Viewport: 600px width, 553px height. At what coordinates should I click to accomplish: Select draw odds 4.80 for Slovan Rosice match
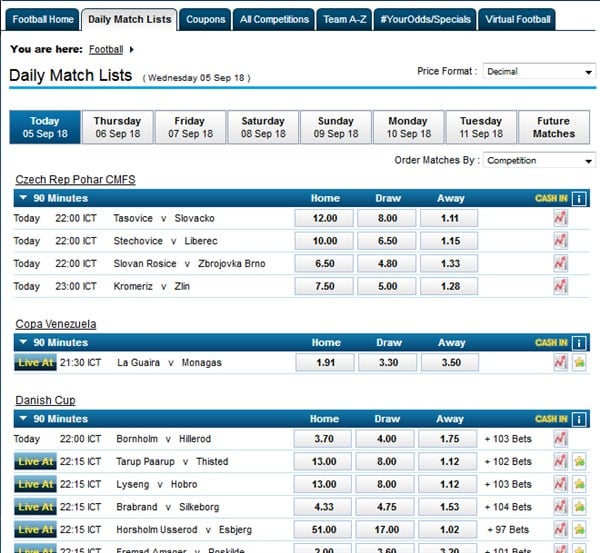tap(387, 264)
